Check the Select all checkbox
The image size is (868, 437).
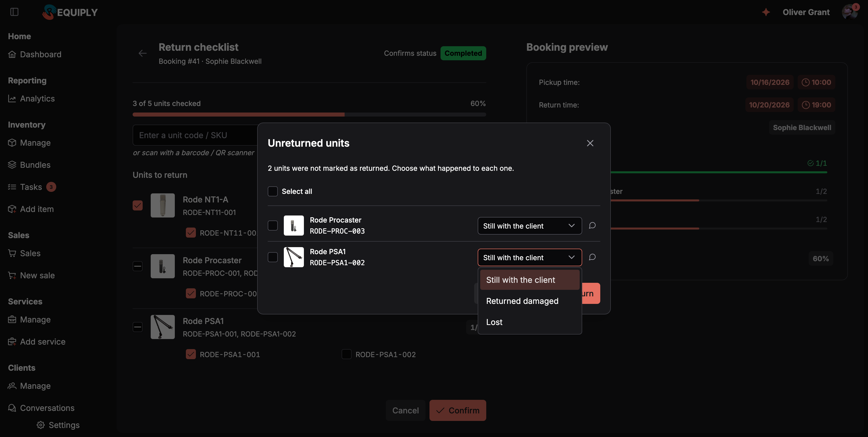273,191
